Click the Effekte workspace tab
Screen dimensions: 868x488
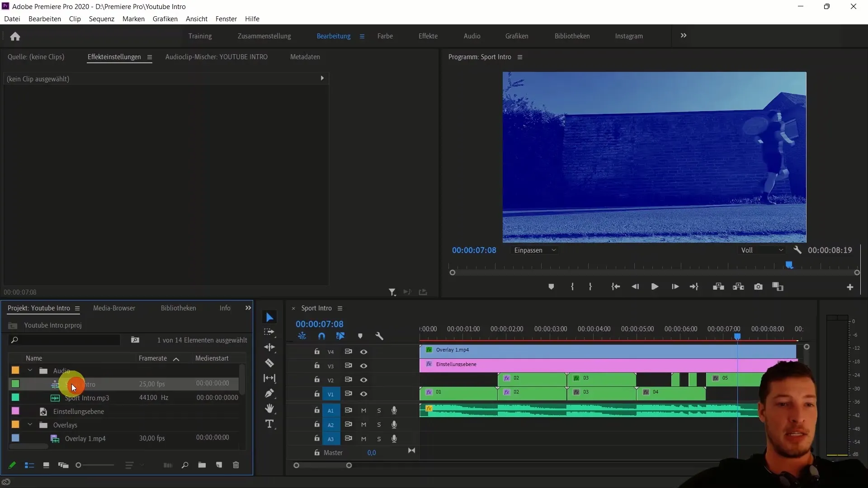click(x=428, y=36)
